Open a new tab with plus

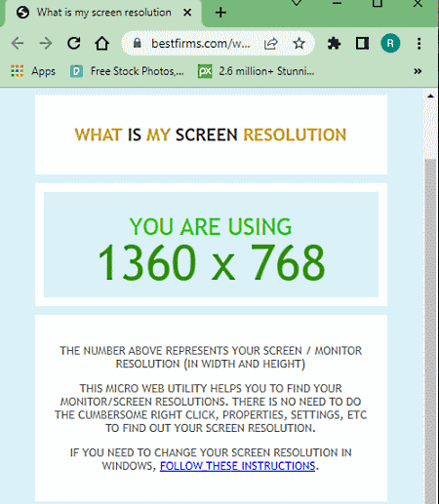pos(220,13)
